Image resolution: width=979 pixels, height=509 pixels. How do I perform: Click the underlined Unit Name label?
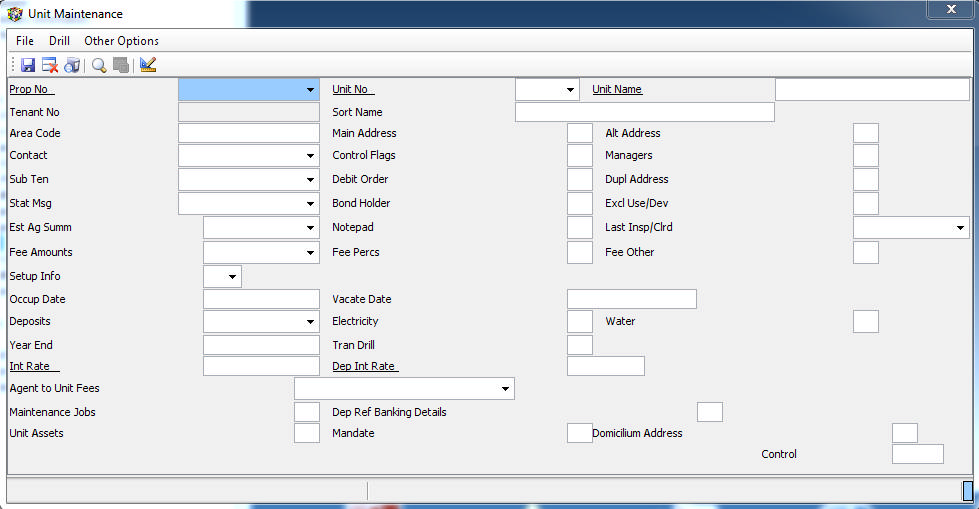(617, 89)
